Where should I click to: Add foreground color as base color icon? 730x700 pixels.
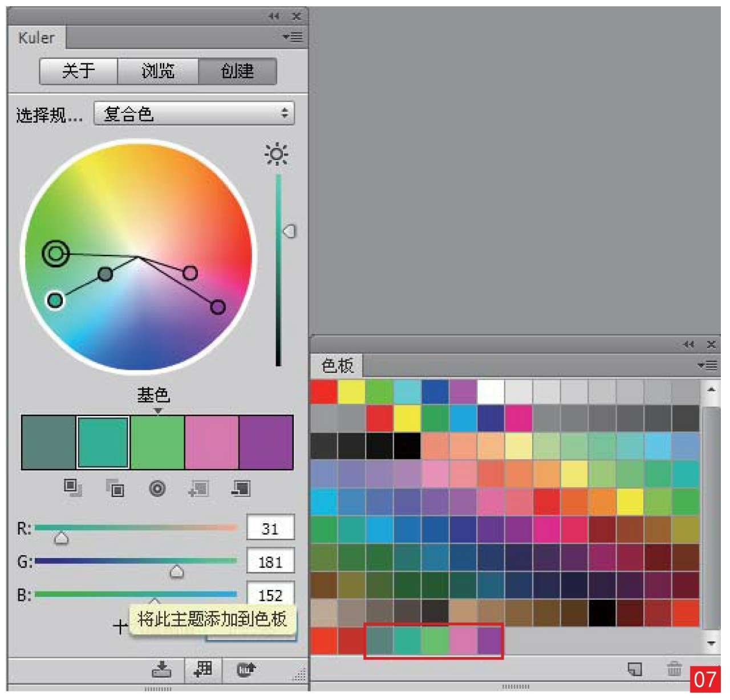72,488
